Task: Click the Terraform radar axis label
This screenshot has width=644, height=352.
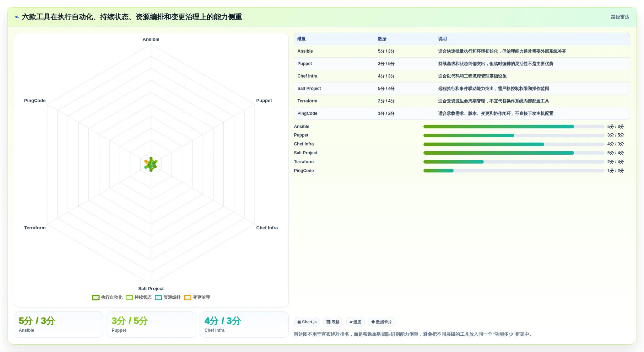Action: point(35,228)
